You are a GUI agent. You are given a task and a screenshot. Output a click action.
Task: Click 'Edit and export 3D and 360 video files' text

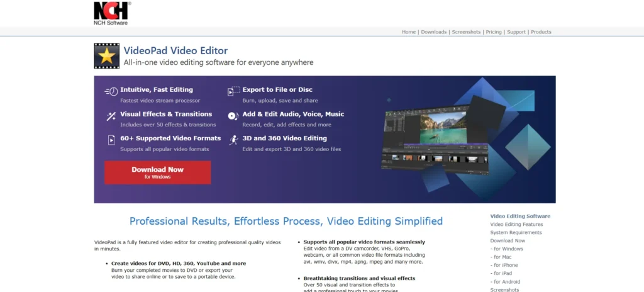tap(292, 149)
